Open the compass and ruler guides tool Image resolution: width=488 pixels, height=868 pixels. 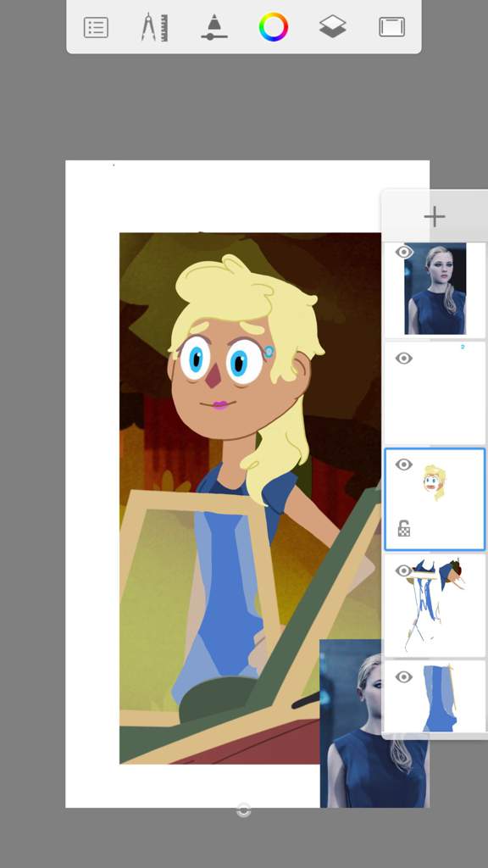point(154,27)
